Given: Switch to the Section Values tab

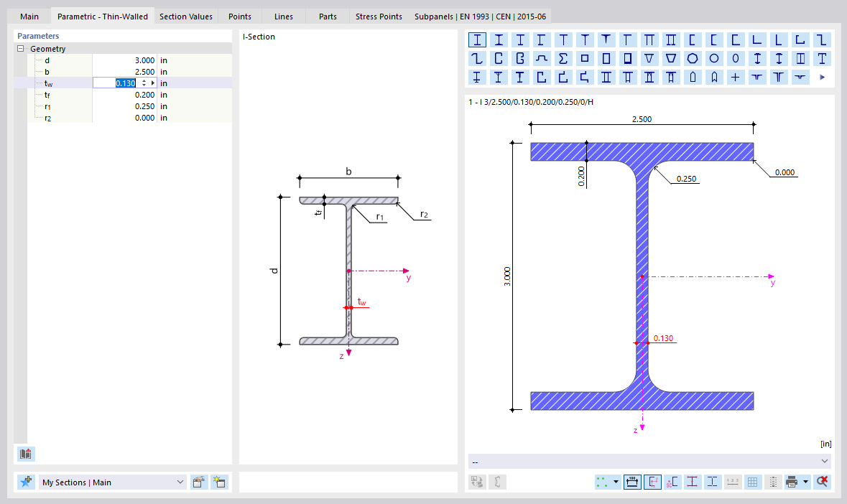Looking at the screenshot, I should click(x=186, y=16).
